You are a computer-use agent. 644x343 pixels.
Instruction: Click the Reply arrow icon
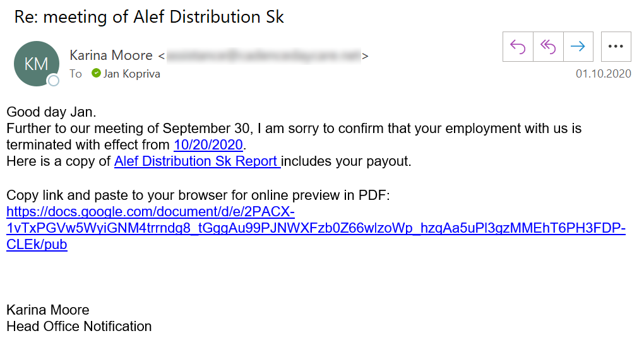[518, 47]
